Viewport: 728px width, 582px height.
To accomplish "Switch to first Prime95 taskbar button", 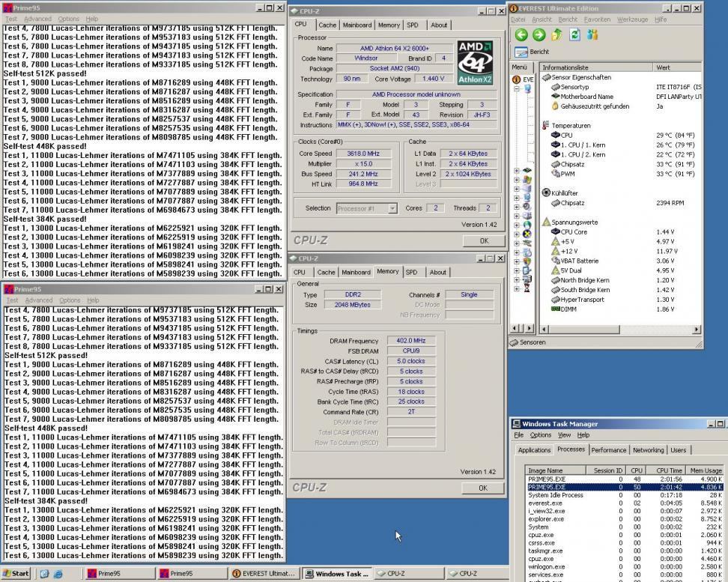I will pyautogui.click(x=121, y=574).
